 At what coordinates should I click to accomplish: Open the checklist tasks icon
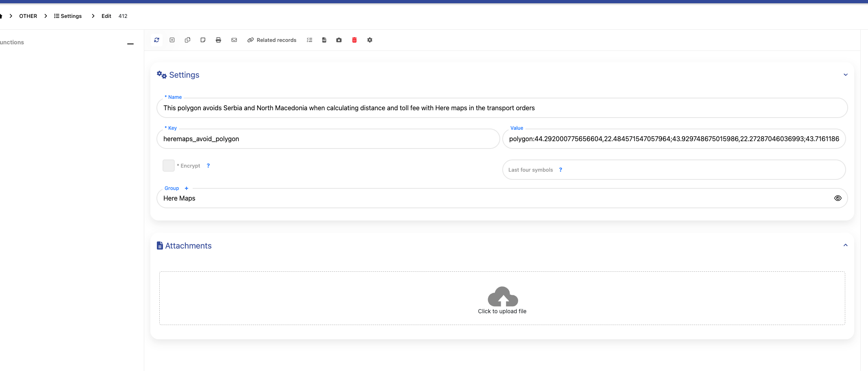[309, 40]
